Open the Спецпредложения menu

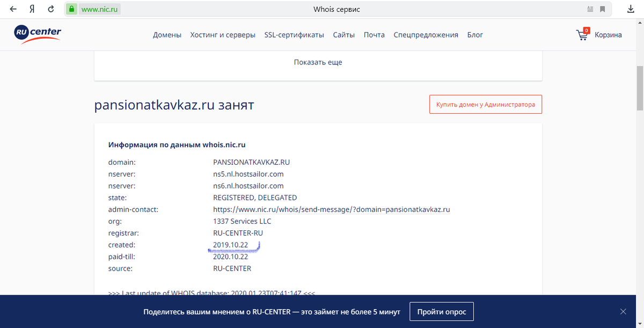click(x=426, y=34)
